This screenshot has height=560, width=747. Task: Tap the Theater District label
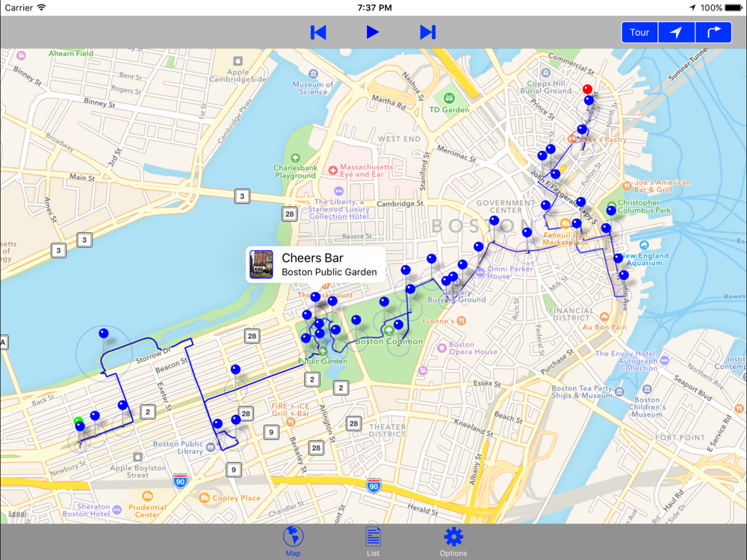point(387,431)
